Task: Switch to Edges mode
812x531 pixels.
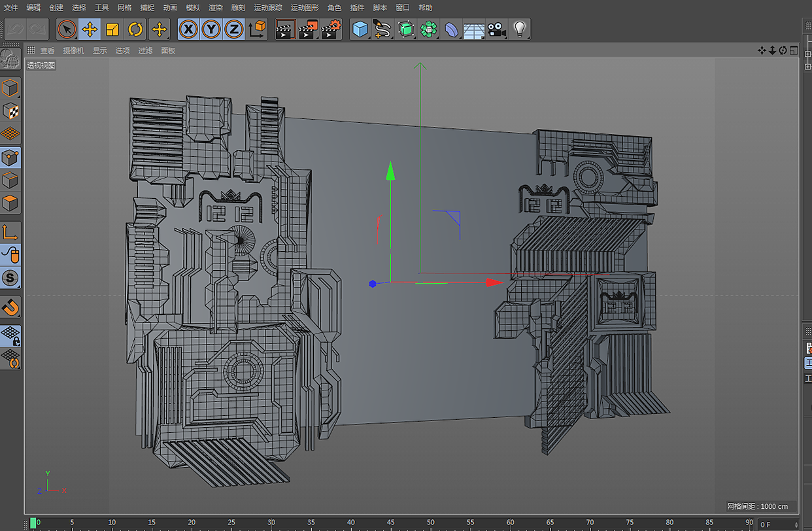Action: click(10, 180)
